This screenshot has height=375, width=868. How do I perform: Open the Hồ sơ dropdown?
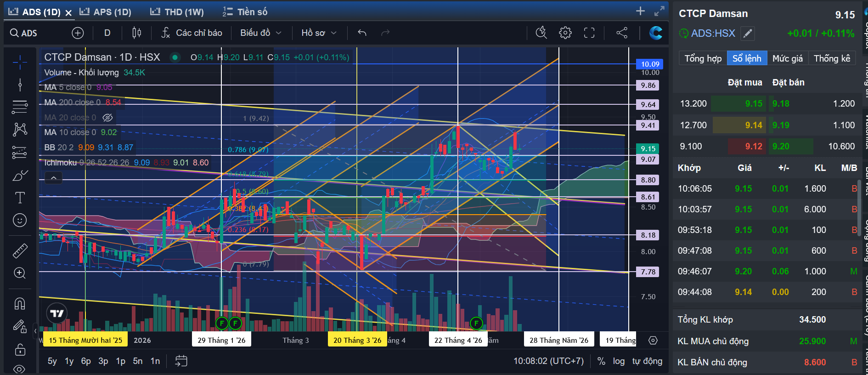click(319, 33)
